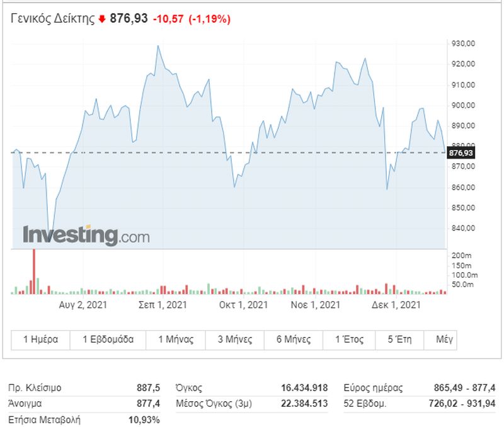
Task: Open the 6 Μήνες chart view
Action: (x=294, y=339)
